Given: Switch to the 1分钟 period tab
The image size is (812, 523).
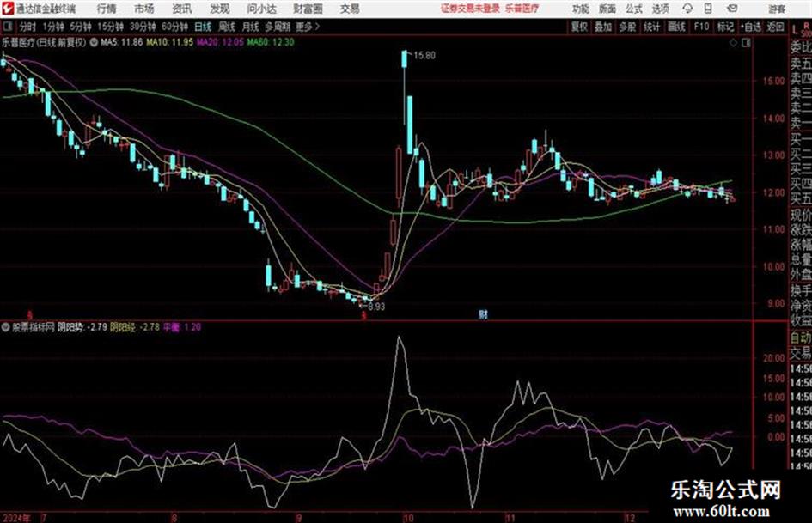Looking at the screenshot, I should tap(53, 27).
